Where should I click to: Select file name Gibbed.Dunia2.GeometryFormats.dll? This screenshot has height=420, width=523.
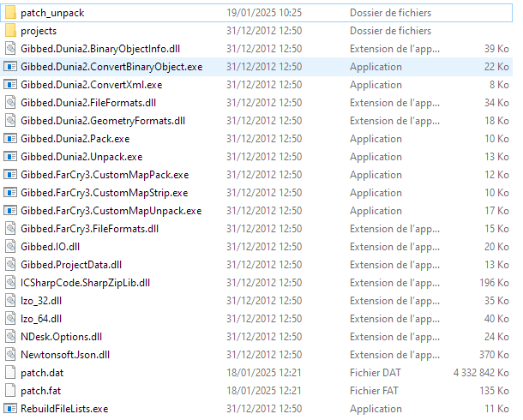pyautogui.click(x=103, y=121)
